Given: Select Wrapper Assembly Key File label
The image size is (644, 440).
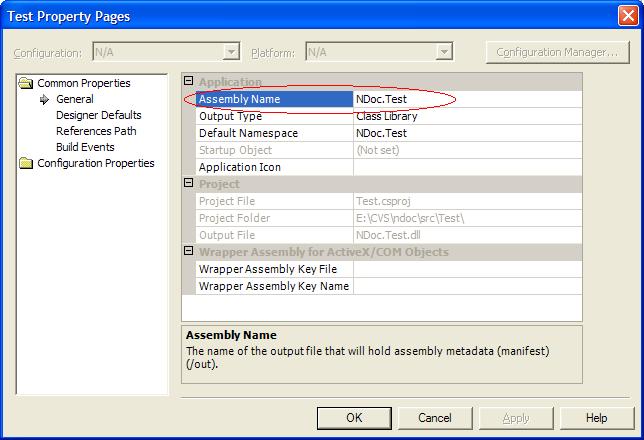Looking at the screenshot, I should coord(268,269).
